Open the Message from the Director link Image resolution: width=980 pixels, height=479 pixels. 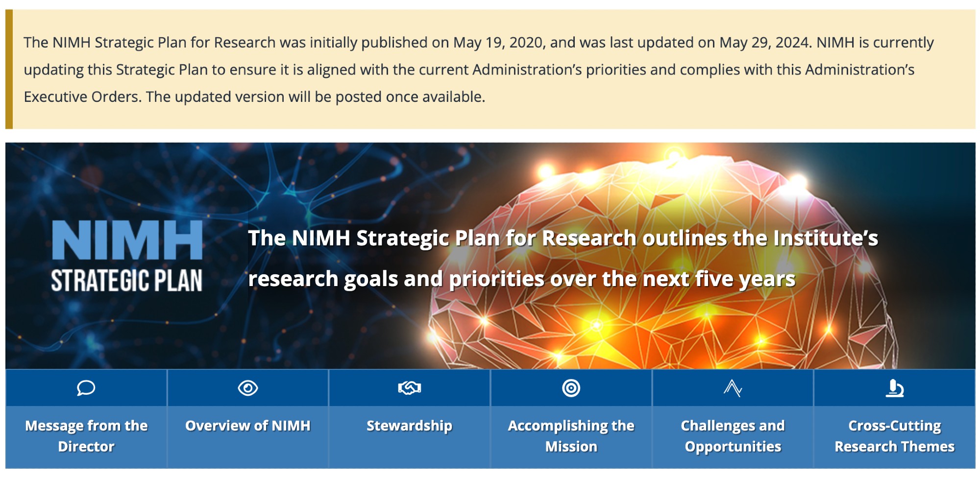(x=86, y=436)
